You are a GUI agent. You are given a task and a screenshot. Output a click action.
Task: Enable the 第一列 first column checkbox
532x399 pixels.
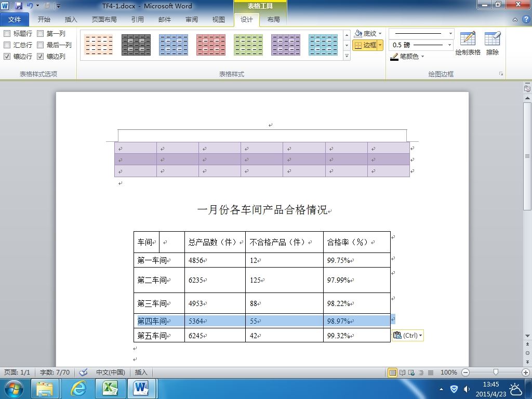point(41,33)
